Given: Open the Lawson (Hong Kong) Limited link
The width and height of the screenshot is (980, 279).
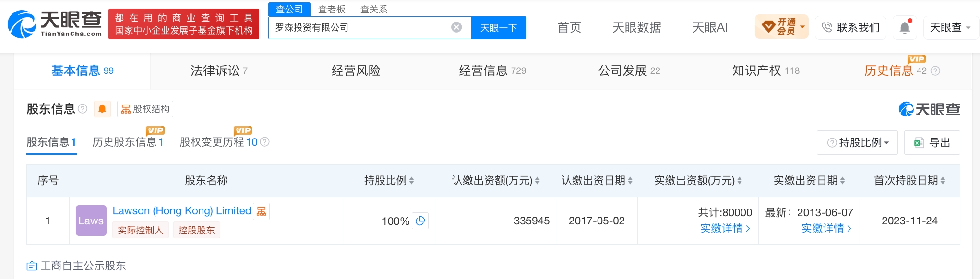Looking at the screenshot, I should coord(182,211).
